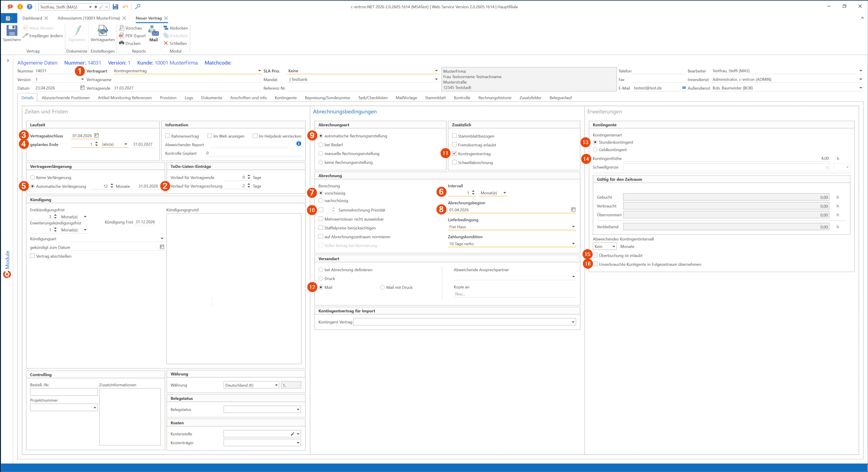This screenshot has height=472, width=868.
Task: Open the blue application menu button
Action: [x=9, y=18]
